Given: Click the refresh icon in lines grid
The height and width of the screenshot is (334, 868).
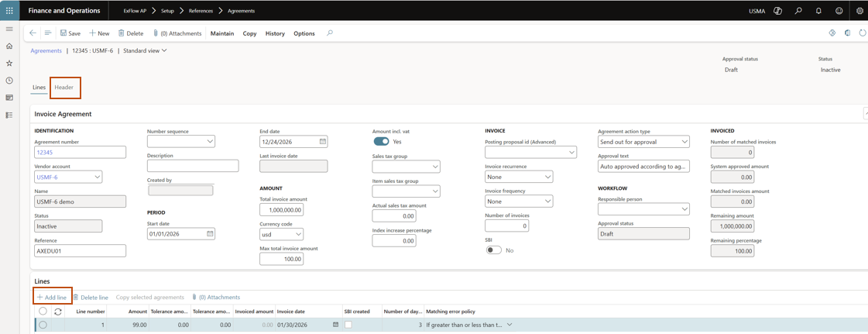Looking at the screenshot, I should coord(58,312).
